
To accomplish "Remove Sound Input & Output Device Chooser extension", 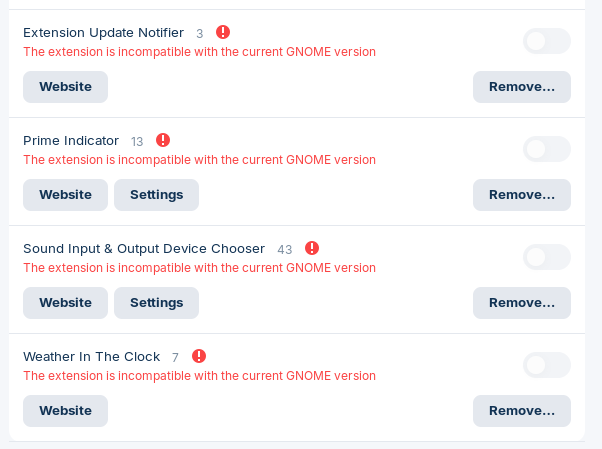I will [x=522, y=303].
